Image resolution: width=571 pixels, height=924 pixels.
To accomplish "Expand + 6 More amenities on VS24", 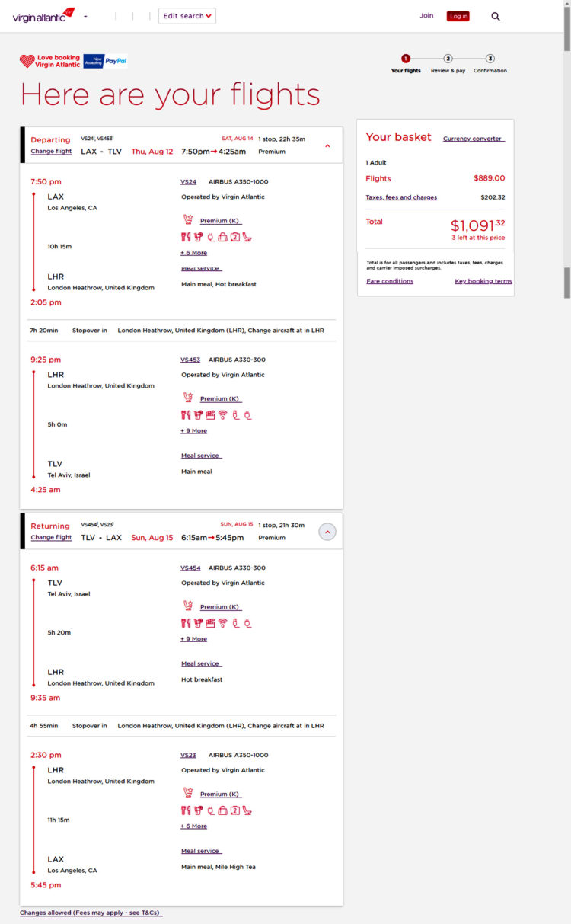I will 194,252.
